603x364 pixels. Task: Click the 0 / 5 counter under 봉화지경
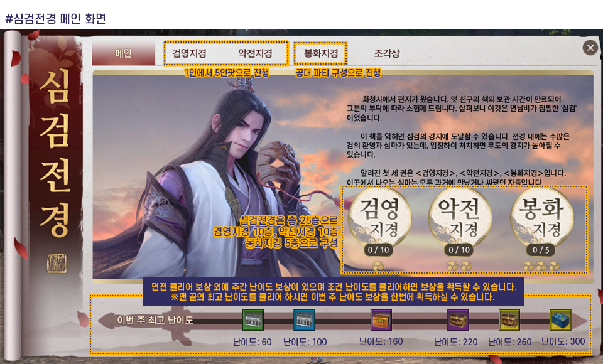(541, 250)
